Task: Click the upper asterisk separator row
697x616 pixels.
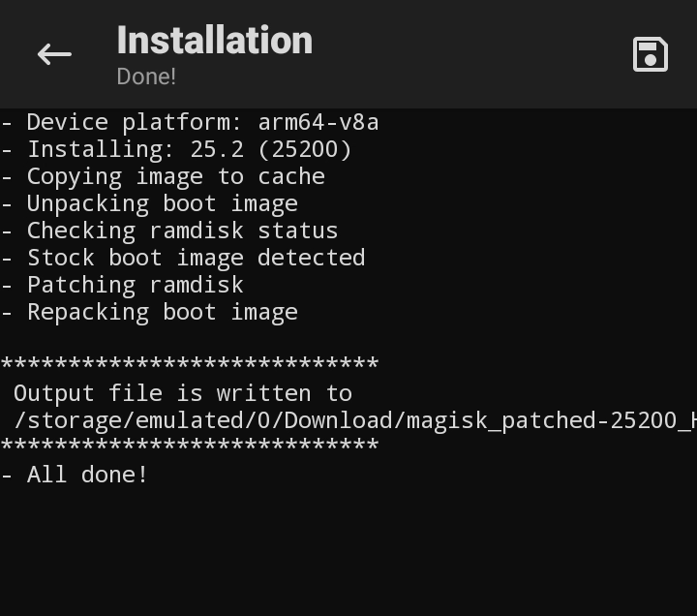Action: [x=189, y=364]
